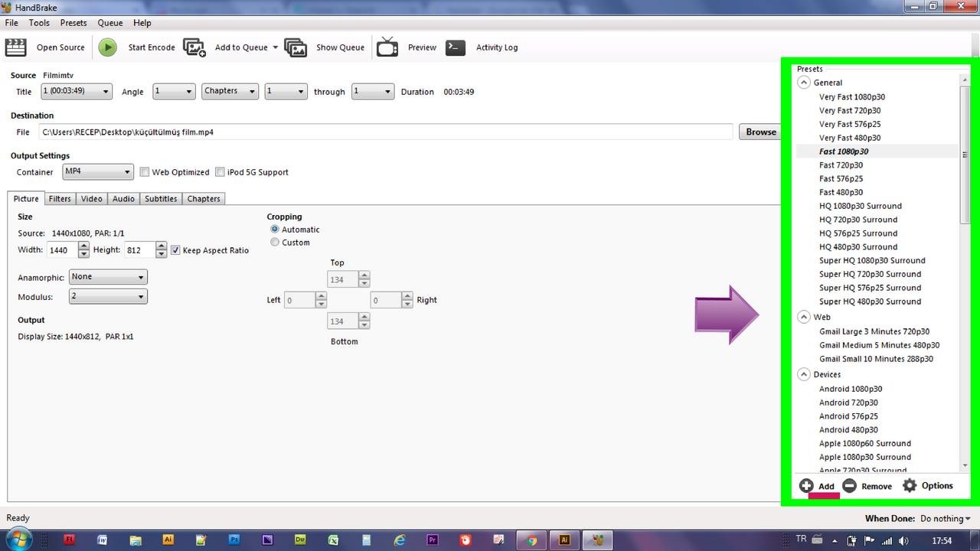
Task: Click the Preview television icon
Action: (x=387, y=47)
